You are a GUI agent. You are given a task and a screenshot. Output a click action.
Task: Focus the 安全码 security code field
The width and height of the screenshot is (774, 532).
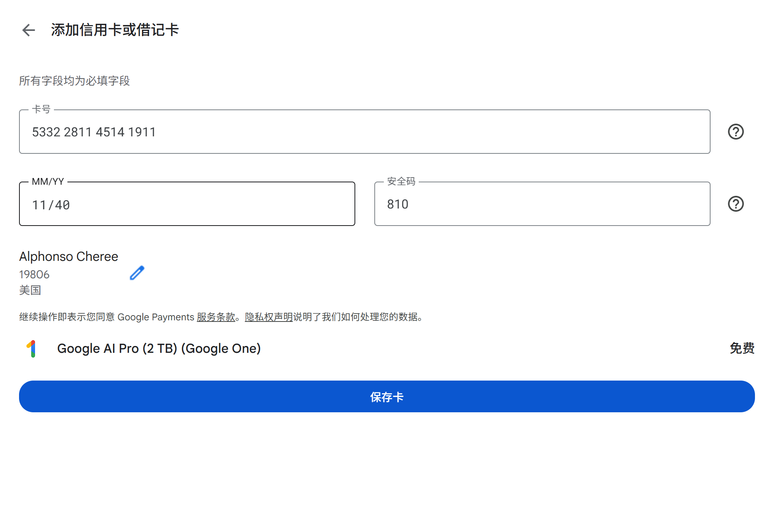point(542,204)
